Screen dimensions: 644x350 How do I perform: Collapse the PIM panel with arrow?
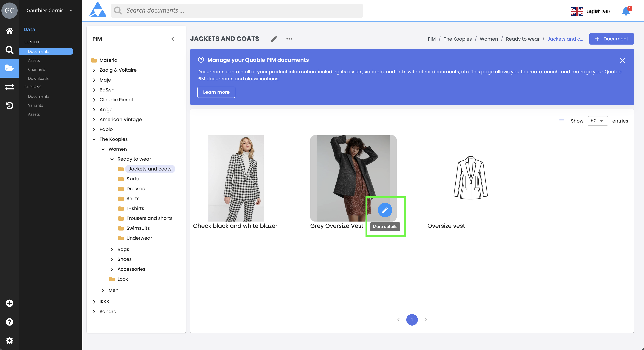(x=173, y=39)
